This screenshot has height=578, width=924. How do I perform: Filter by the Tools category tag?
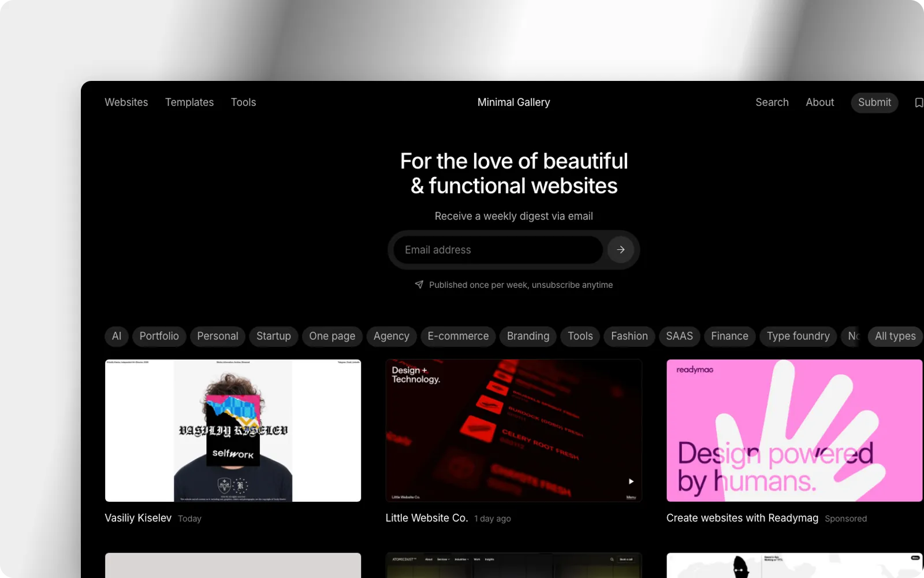pos(580,336)
